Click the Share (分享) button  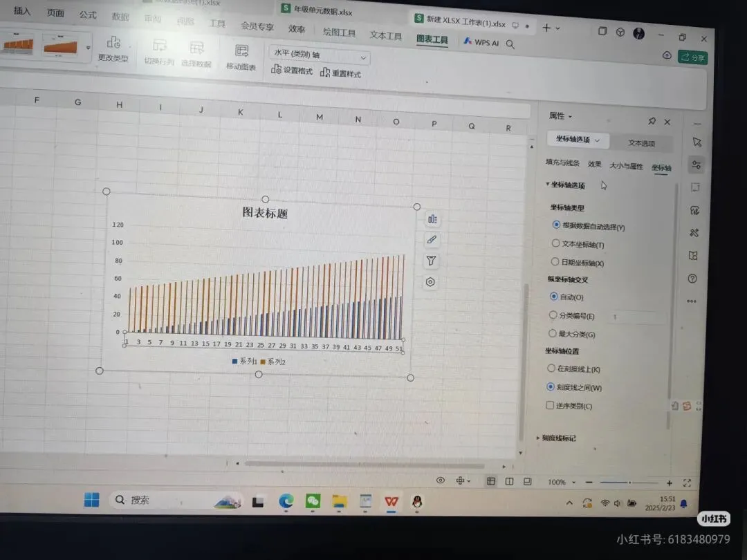693,57
